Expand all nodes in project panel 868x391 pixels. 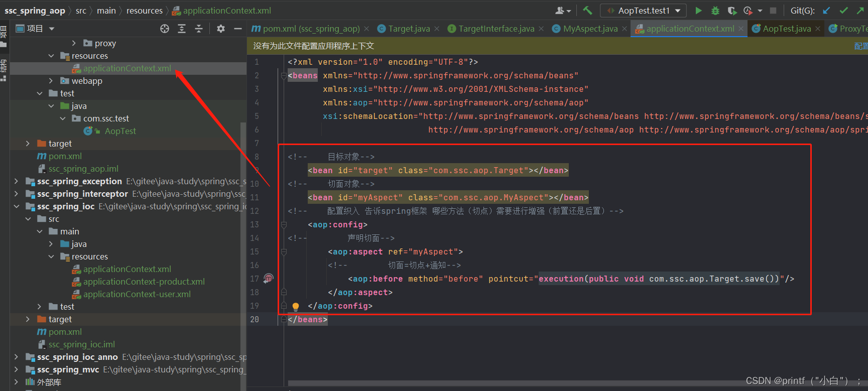[182, 29]
